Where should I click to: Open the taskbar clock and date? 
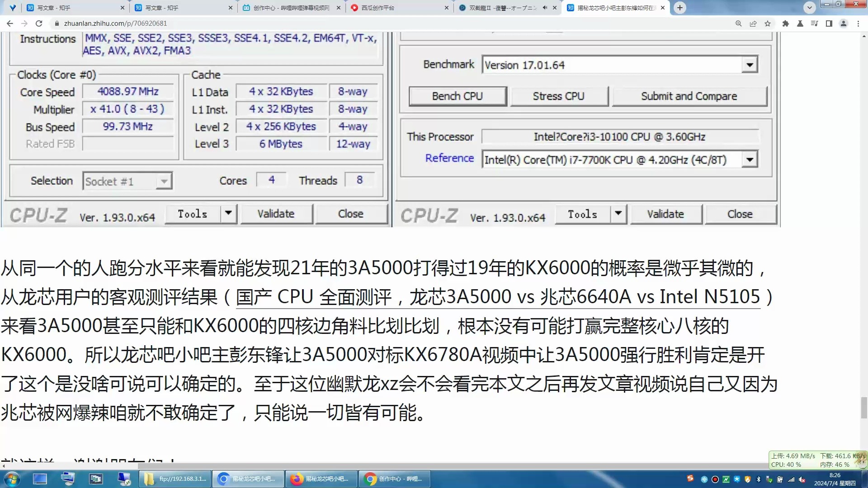[x=835, y=479]
